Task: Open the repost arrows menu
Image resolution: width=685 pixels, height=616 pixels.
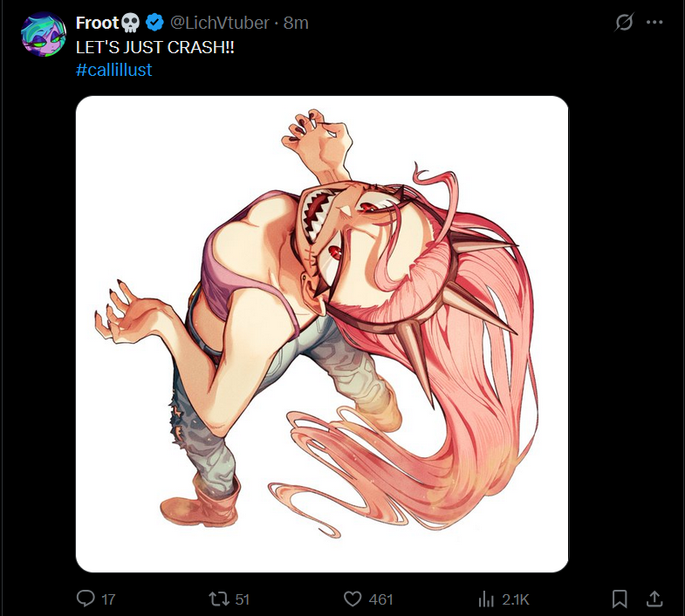Action: 219,599
